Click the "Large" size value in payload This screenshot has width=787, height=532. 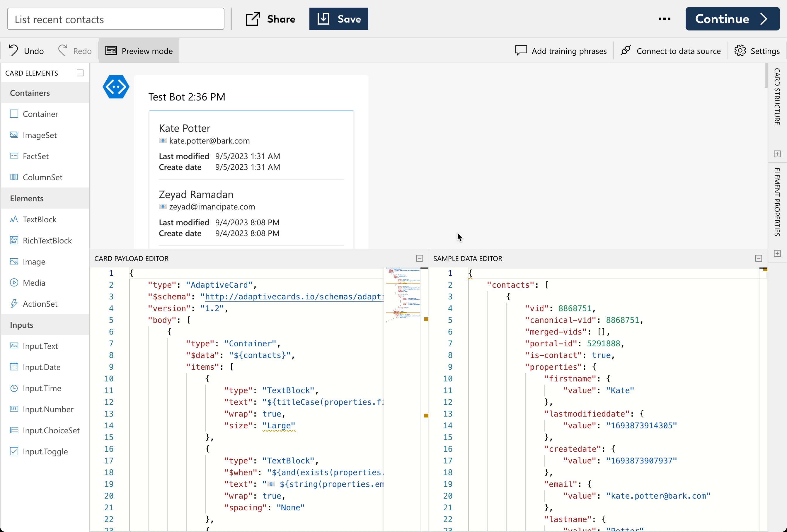pos(279,426)
